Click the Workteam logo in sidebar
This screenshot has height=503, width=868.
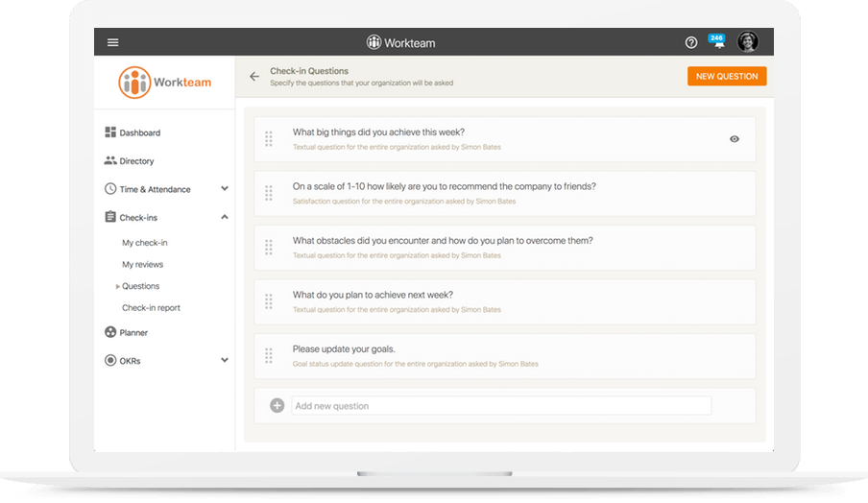[x=165, y=83]
